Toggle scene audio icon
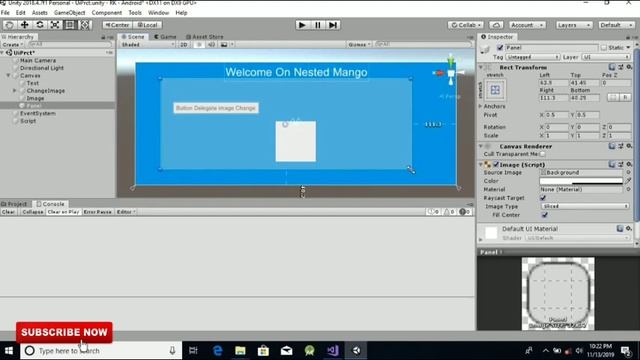The image size is (640, 360). (211, 44)
